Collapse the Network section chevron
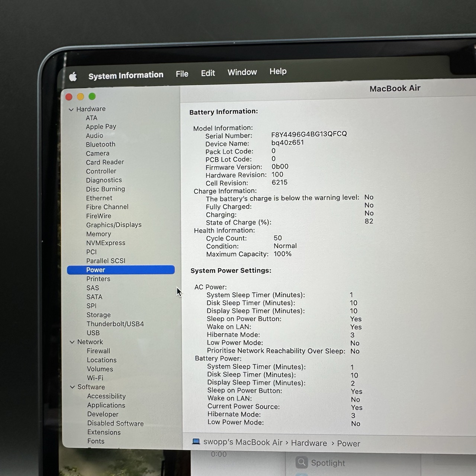Screen dimensions: 476x476 coord(72,342)
